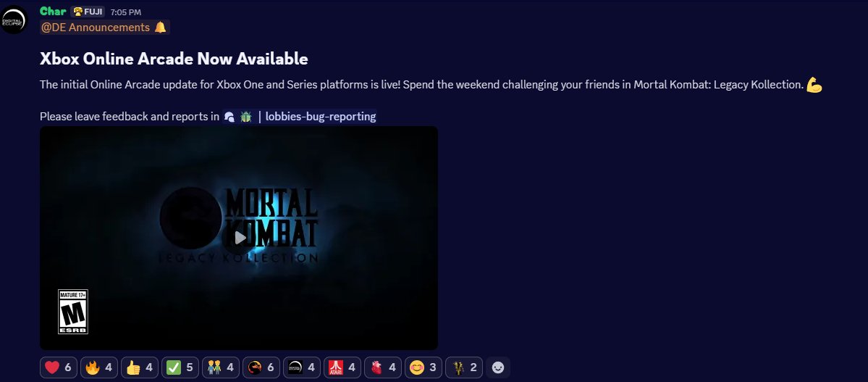Click the FUJI server tag badge

88,12
